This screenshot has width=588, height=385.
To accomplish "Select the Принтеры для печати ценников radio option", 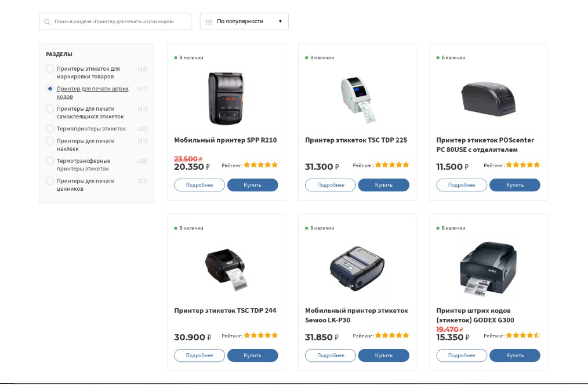I will point(50,181).
